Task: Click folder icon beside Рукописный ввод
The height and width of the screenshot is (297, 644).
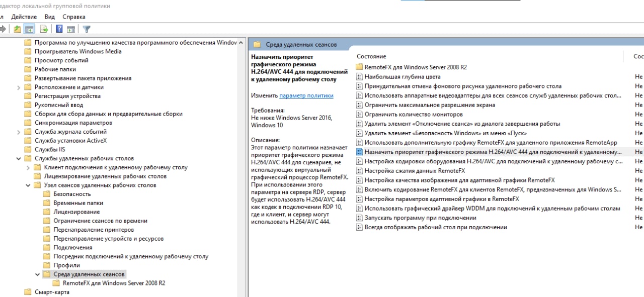Action: [28, 105]
